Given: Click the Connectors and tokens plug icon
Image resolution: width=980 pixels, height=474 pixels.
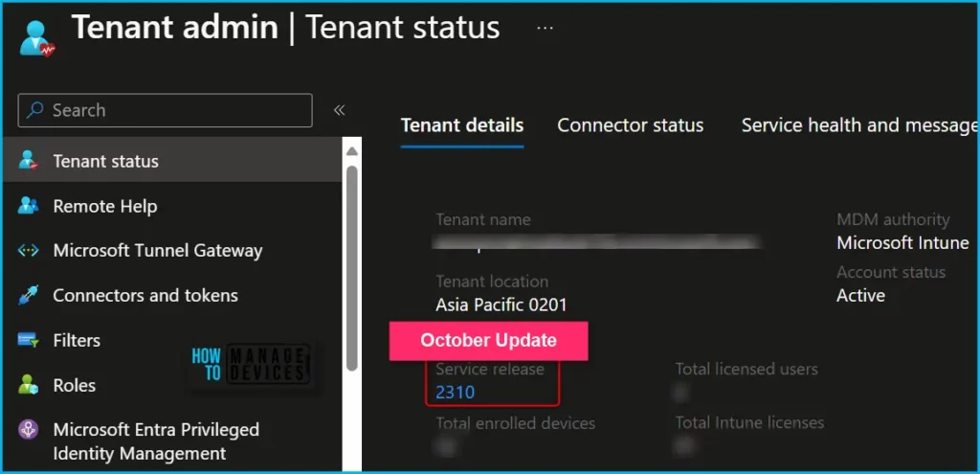Looking at the screenshot, I should (28, 295).
